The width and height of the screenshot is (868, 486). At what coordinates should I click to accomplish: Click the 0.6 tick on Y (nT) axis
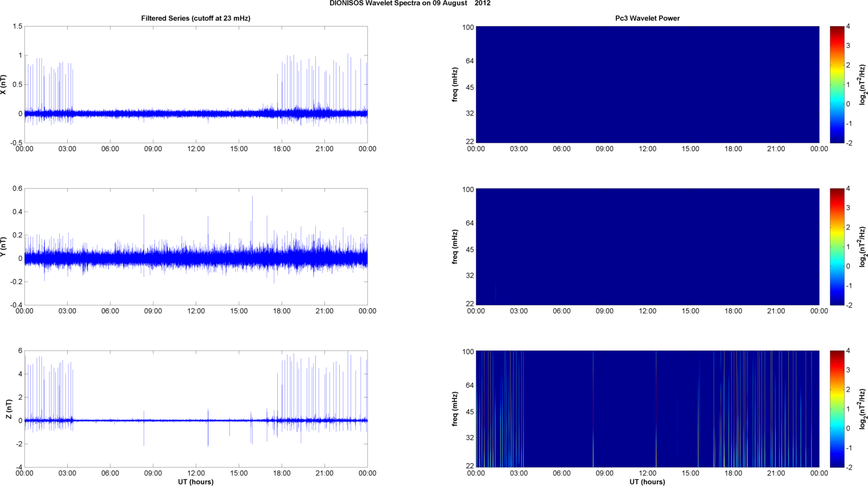(17, 188)
